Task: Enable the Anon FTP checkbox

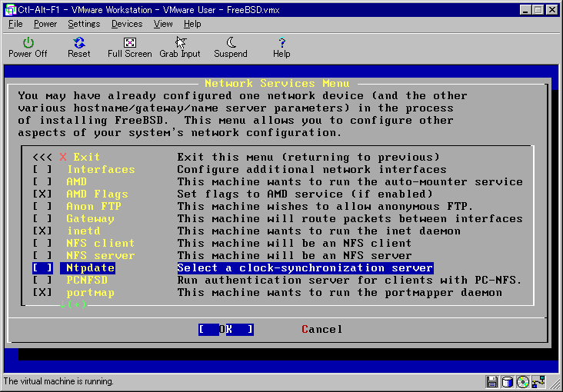Action: pyautogui.click(x=42, y=207)
